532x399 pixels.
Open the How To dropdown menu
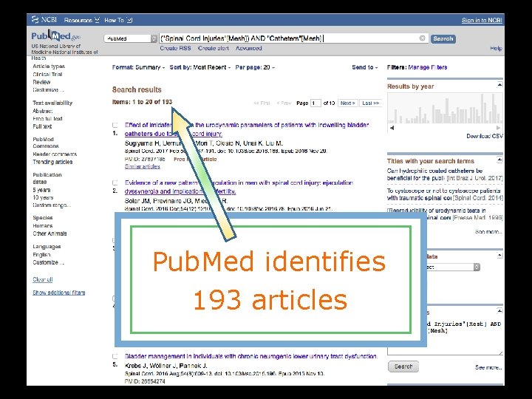coord(118,20)
